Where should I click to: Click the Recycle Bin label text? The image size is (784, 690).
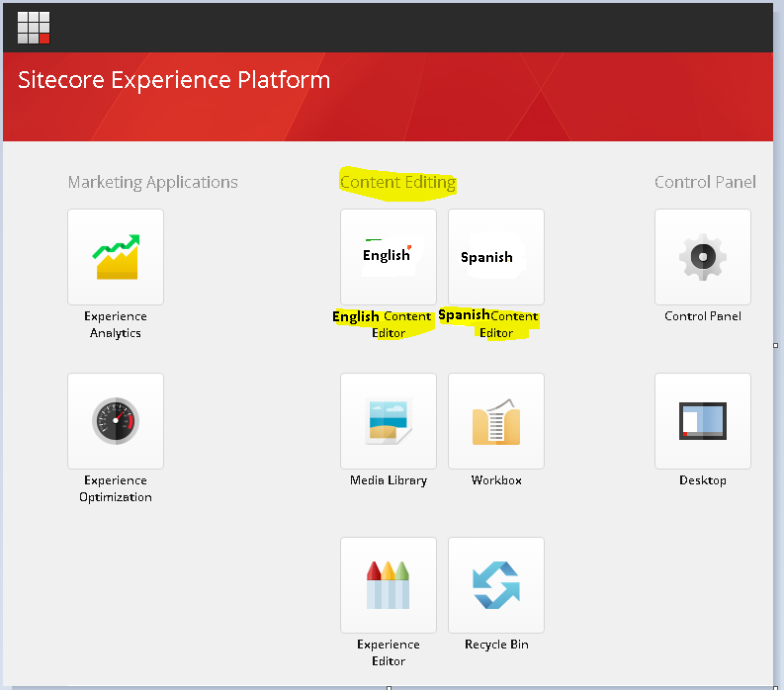coord(496,645)
